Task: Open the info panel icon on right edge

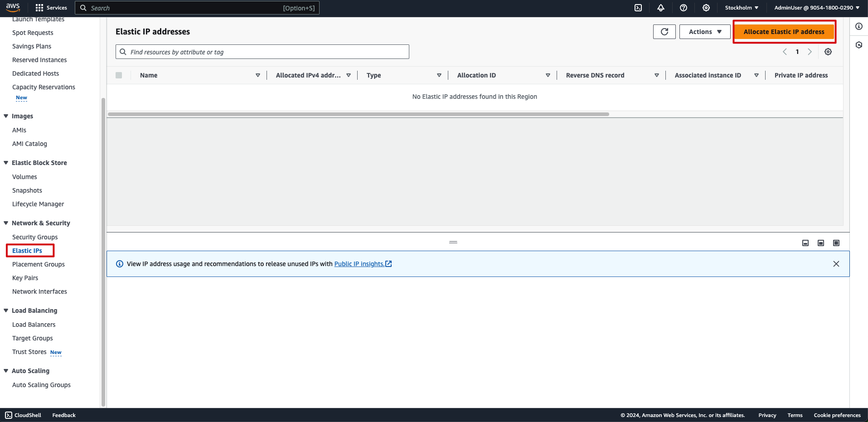Action: point(859,26)
